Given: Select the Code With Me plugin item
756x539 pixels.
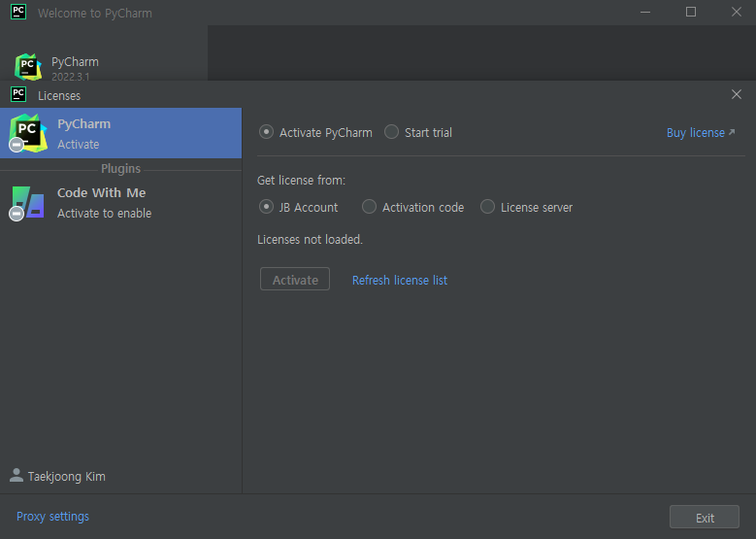Looking at the screenshot, I should pyautogui.click(x=120, y=203).
